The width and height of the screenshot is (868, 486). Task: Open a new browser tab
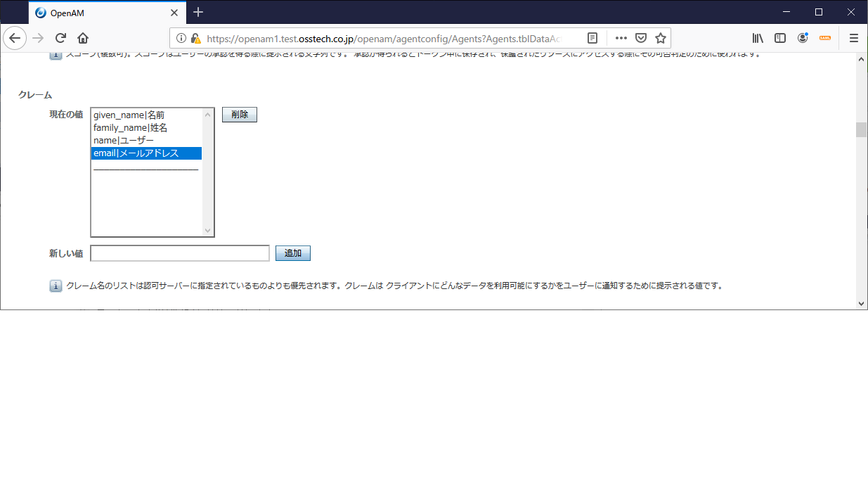198,12
